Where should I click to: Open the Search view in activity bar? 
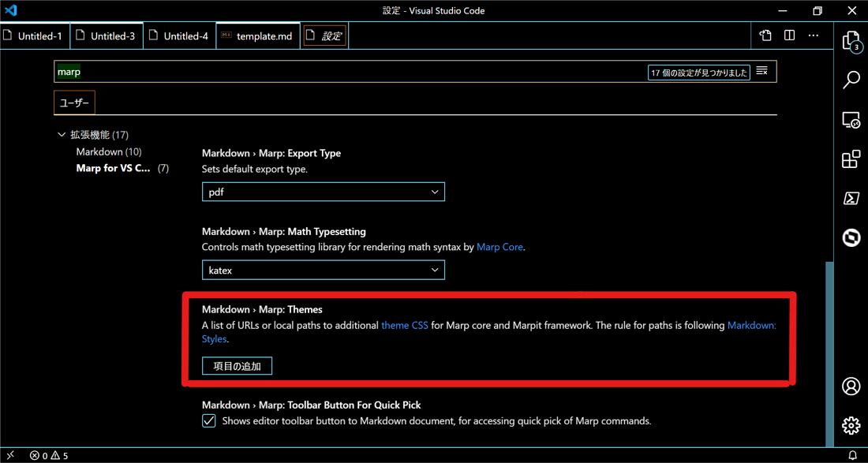(x=851, y=80)
